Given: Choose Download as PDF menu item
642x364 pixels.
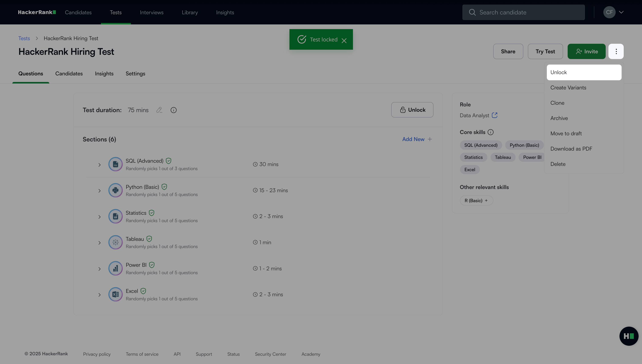Looking at the screenshot, I should pyautogui.click(x=571, y=149).
